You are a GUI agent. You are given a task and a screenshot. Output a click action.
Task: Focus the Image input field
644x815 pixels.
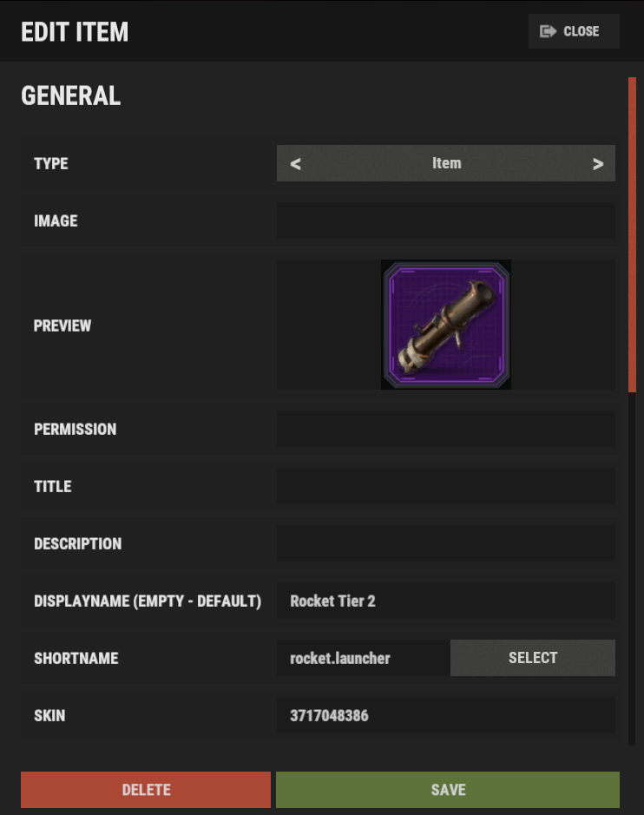tap(446, 220)
